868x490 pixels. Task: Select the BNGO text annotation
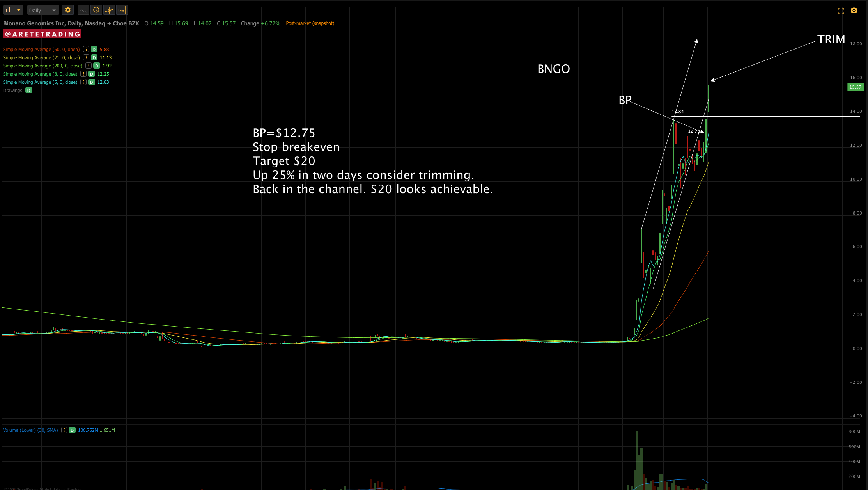point(554,69)
